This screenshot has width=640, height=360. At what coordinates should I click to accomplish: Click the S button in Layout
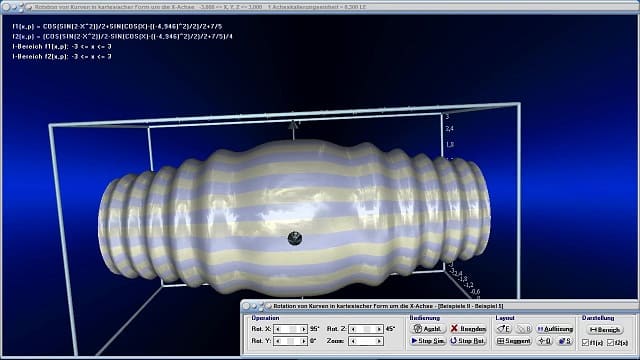point(565,340)
